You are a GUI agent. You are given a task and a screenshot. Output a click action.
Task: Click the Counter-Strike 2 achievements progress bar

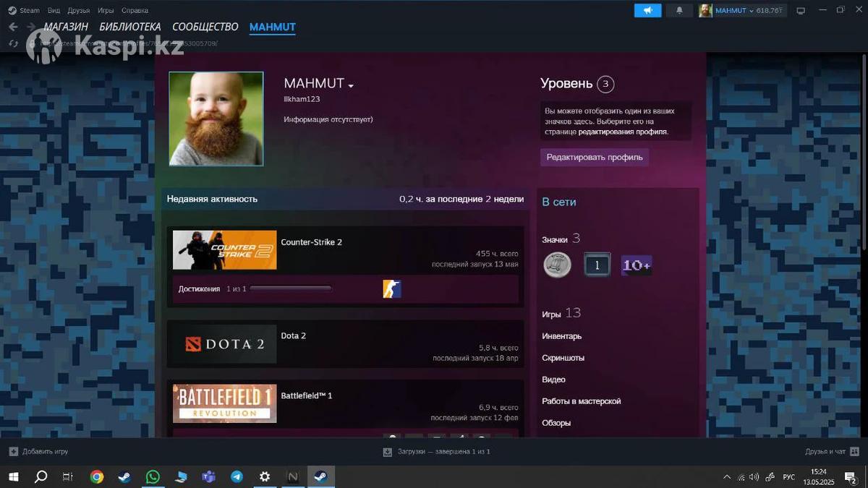click(290, 288)
